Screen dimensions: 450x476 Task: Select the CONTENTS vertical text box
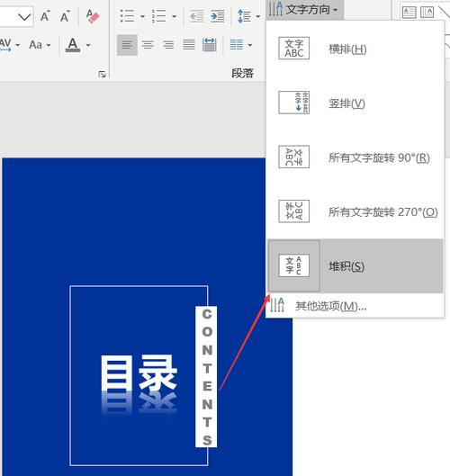coord(206,376)
